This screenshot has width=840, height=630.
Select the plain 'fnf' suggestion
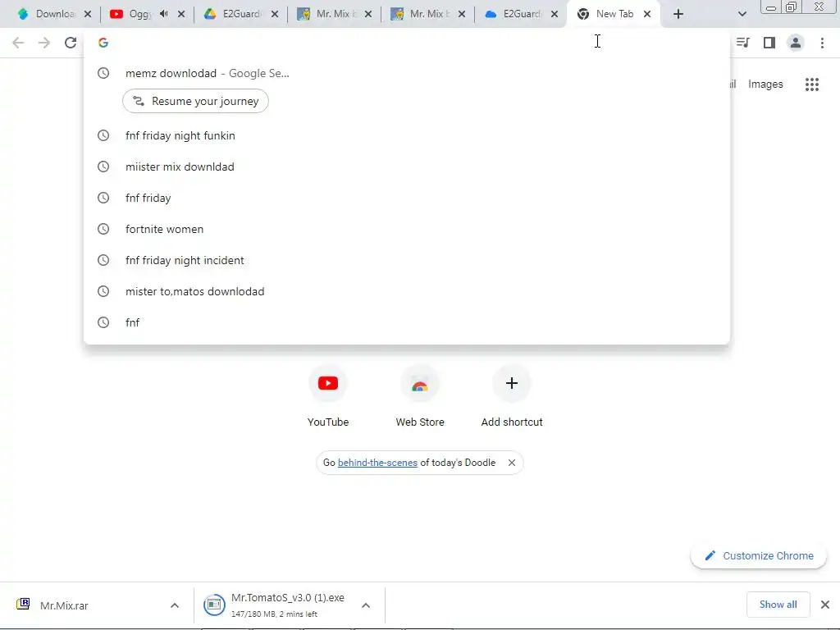[x=407, y=322]
